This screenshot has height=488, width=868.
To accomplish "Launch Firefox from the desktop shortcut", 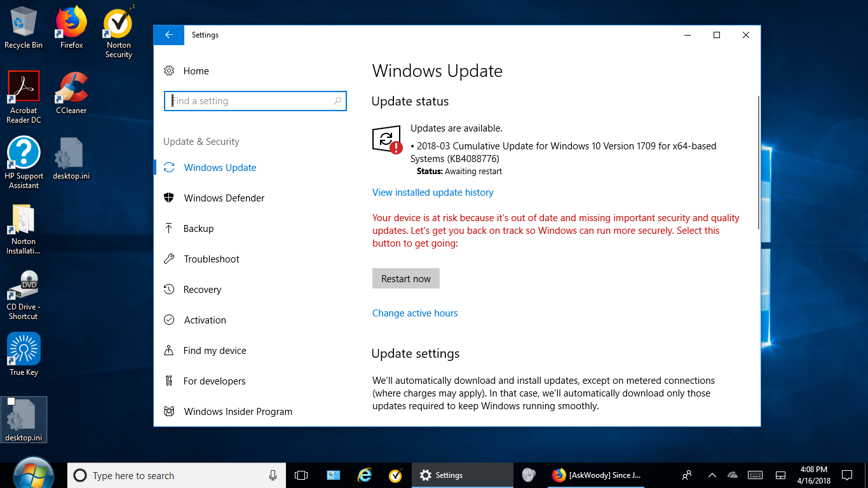I will (72, 29).
